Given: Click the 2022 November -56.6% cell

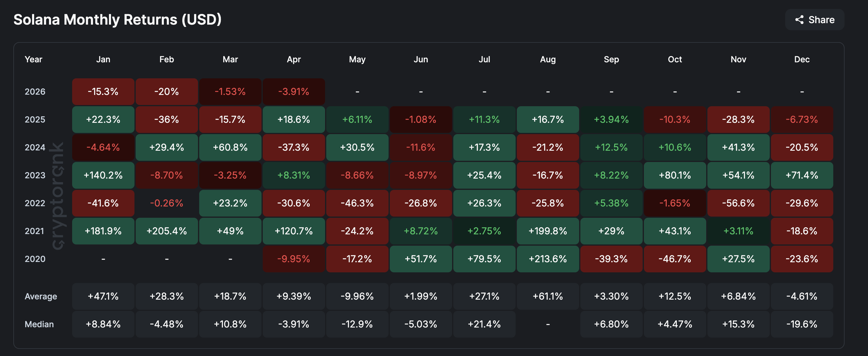Looking at the screenshot, I should 738,203.
